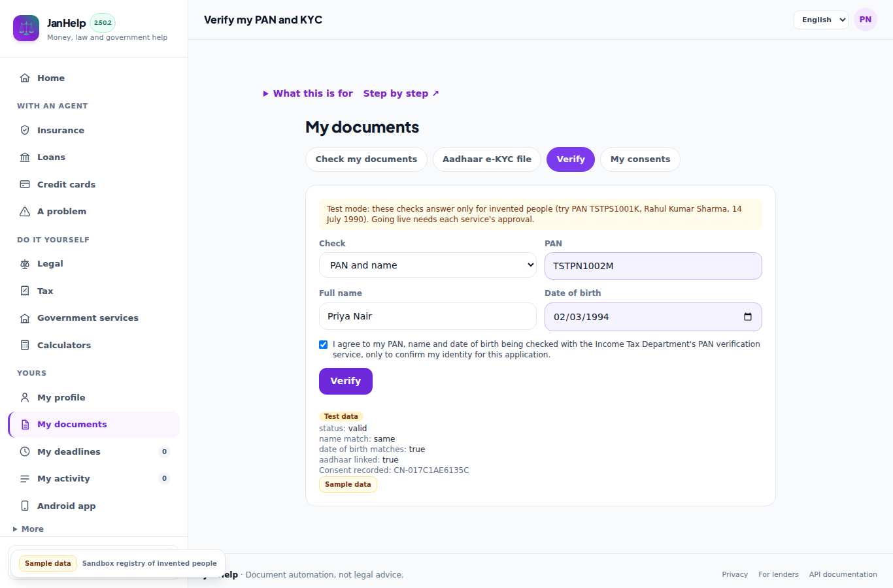Click the A problem warning triangle icon
This screenshot has width=893, height=588.
click(x=25, y=211)
